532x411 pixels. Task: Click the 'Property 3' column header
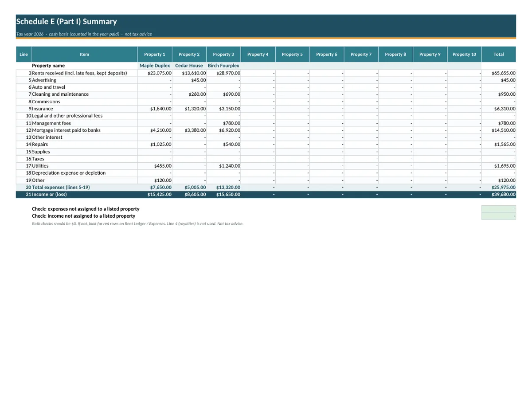pos(223,54)
